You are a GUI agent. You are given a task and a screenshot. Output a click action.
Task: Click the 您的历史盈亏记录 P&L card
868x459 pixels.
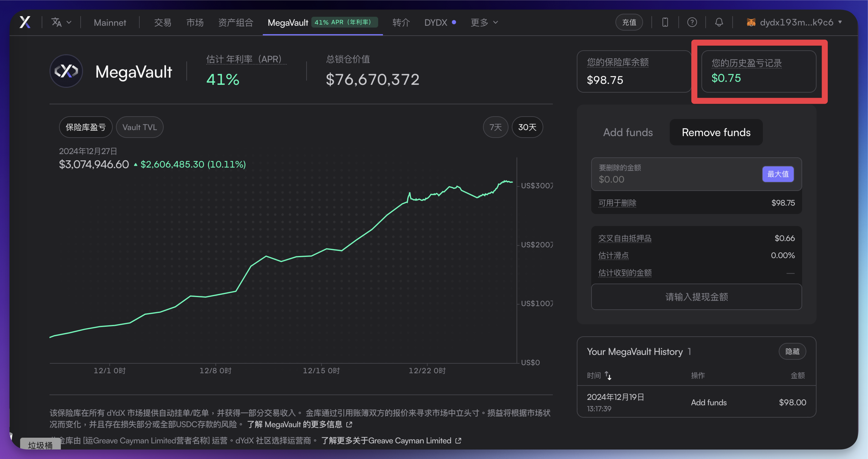point(759,71)
